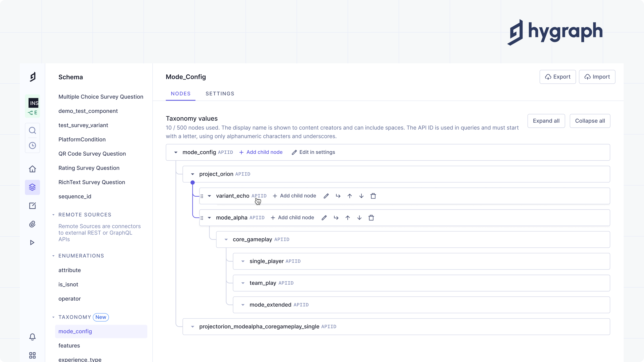Collapse the project_orion node

[x=192, y=174]
